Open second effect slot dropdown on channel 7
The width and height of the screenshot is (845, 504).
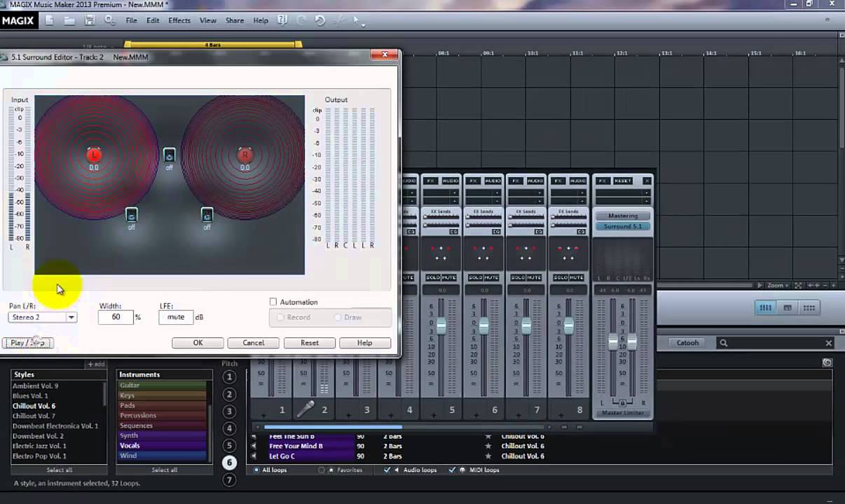[540, 201]
